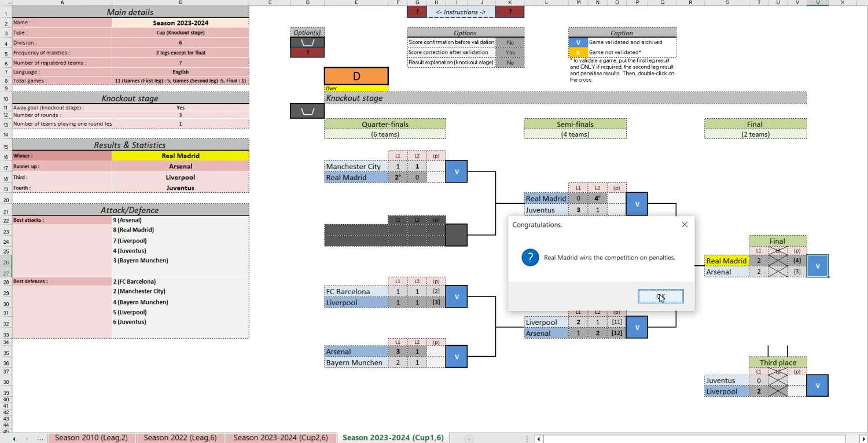
Task: Click the V button for the Final match
Action: [818, 266]
